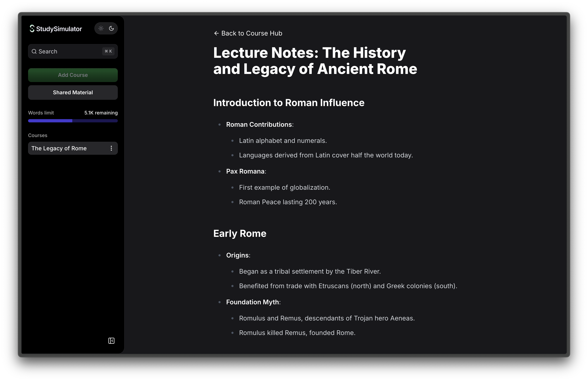Viewport: 588px width, 381px height.
Task: Click the Lecture Notes page title
Action: point(315,61)
